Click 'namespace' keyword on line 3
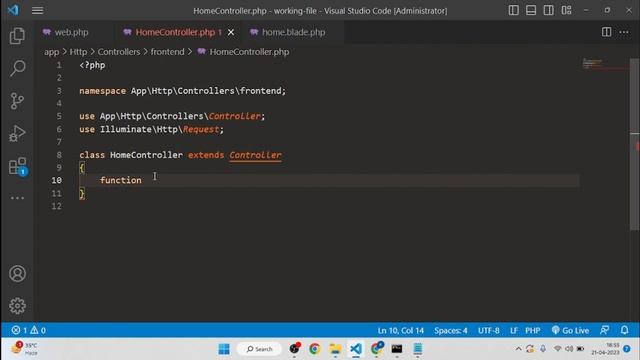 (x=102, y=91)
